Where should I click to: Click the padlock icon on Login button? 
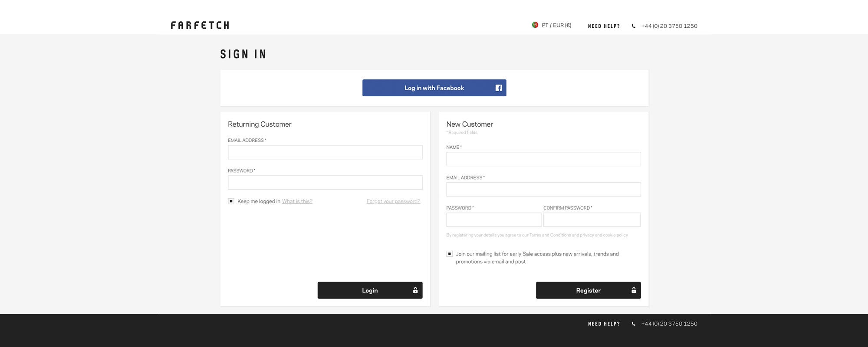415,291
